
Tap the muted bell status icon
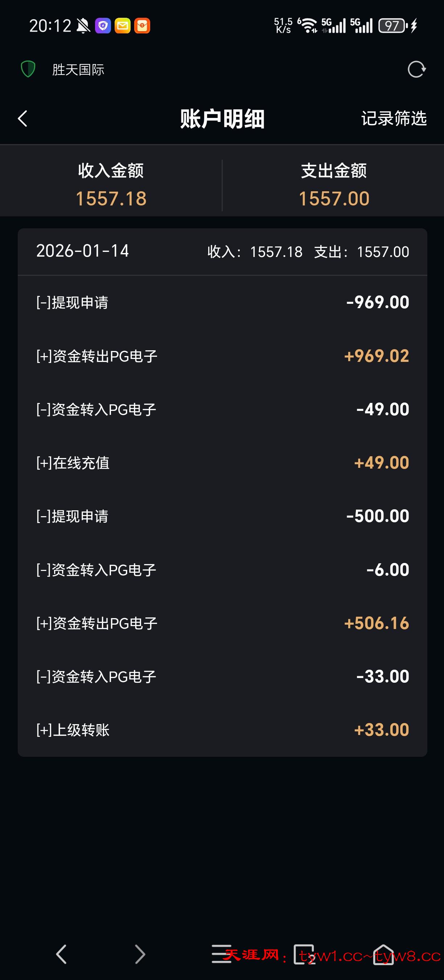tap(83, 26)
